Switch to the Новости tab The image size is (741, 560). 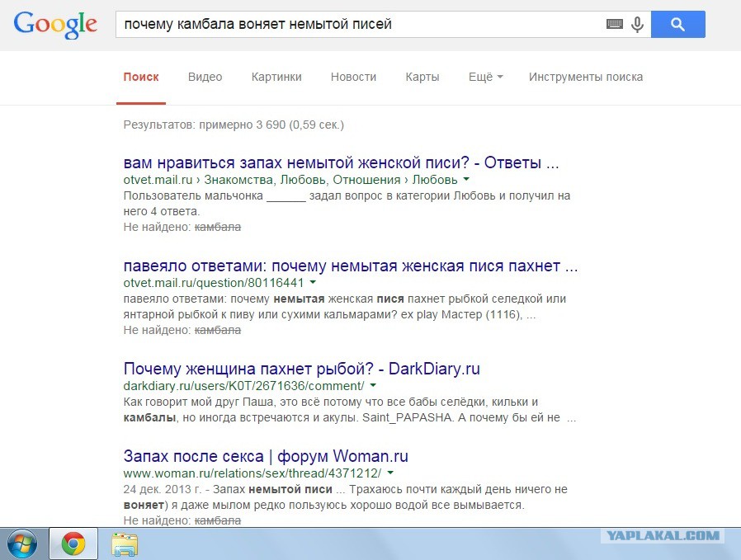(x=353, y=77)
